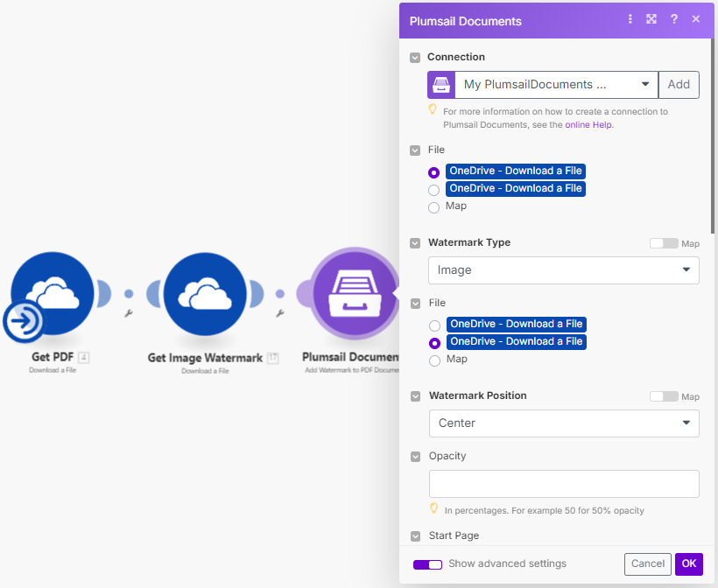Open the online Help link
The image size is (718, 588).
click(x=588, y=124)
